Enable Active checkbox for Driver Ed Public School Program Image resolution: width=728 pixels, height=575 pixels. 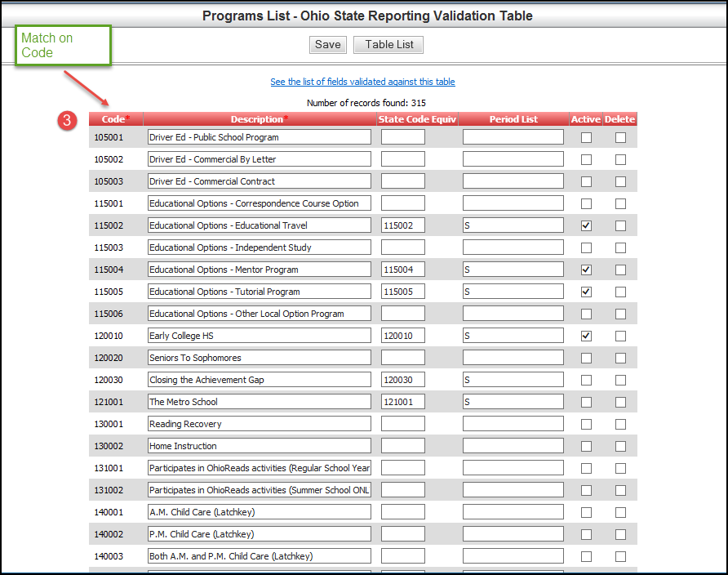pos(586,137)
